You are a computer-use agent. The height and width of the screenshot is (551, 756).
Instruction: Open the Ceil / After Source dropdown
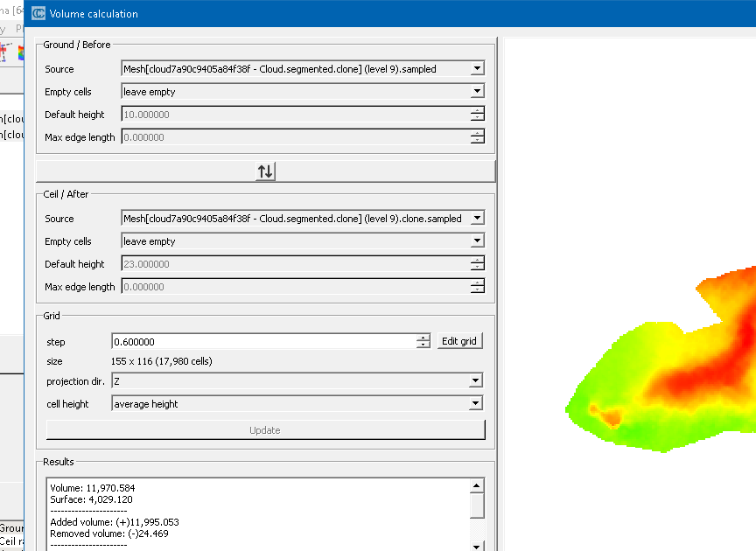(302, 219)
